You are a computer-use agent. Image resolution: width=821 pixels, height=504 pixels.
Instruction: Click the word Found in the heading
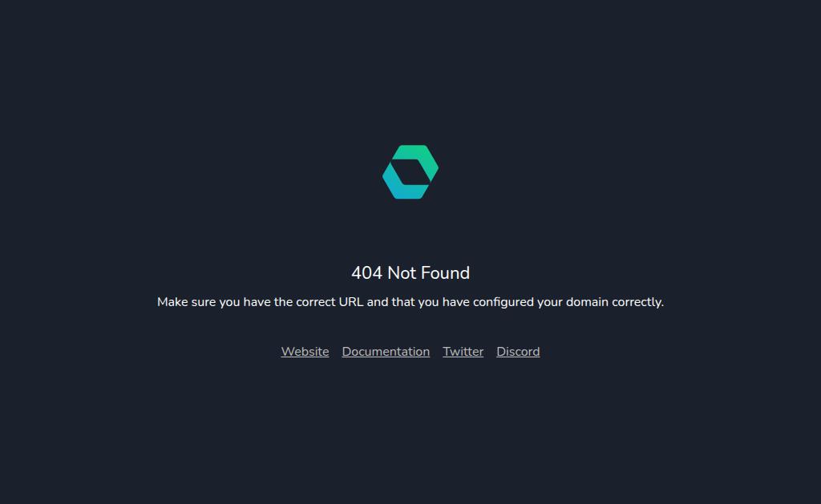pyautogui.click(x=446, y=272)
